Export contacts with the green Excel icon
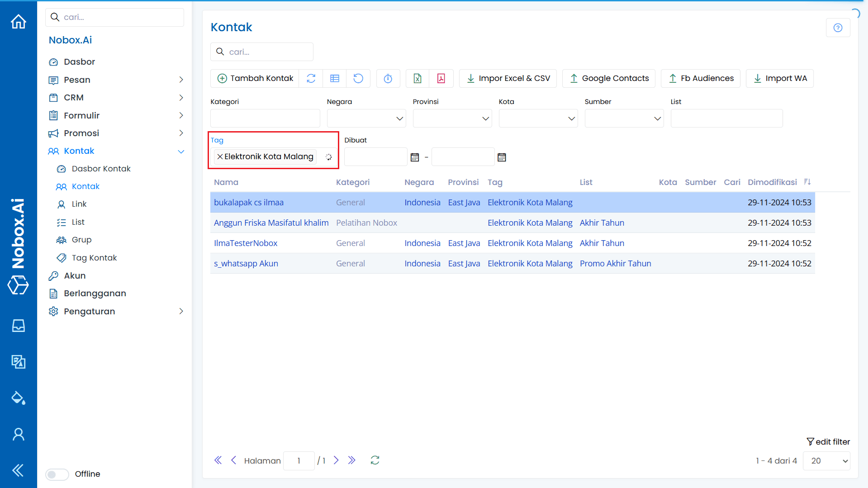The height and width of the screenshot is (488, 868). pyautogui.click(x=417, y=78)
